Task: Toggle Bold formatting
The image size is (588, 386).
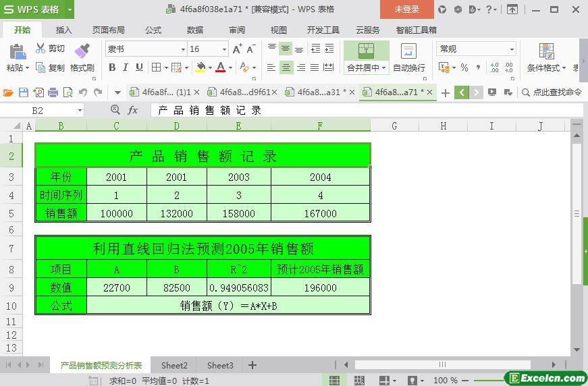Action: (112, 67)
